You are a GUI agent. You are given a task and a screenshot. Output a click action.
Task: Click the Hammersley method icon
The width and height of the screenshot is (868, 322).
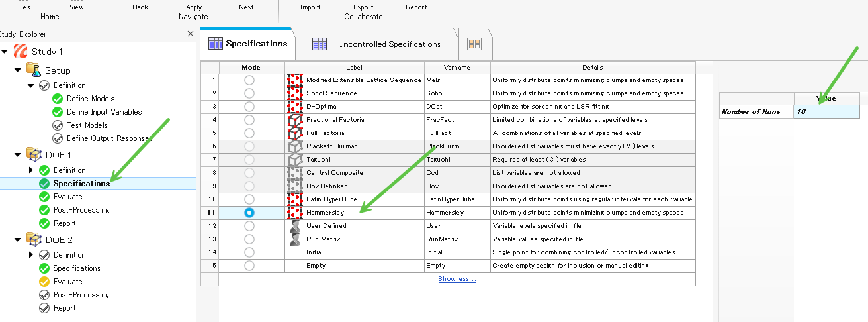[x=295, y=213]
